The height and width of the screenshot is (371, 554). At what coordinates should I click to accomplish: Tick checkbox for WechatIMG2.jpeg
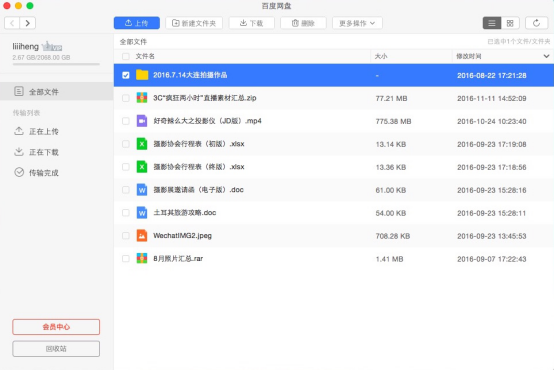tap(126, 236)
